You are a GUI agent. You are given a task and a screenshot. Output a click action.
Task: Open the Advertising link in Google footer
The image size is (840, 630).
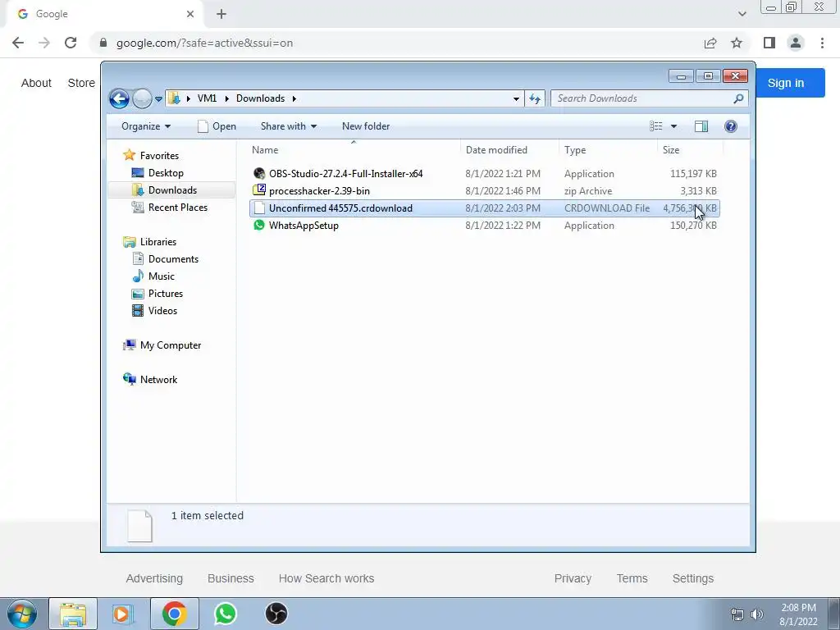click(154, 578)
